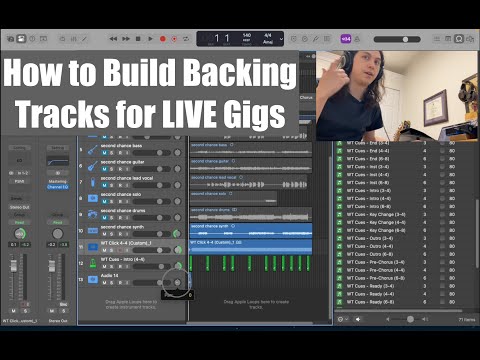Image resolution: width=480 pixels, height=360 pixels.
Task: Select the second chance synth audio region
Action: 251,231
